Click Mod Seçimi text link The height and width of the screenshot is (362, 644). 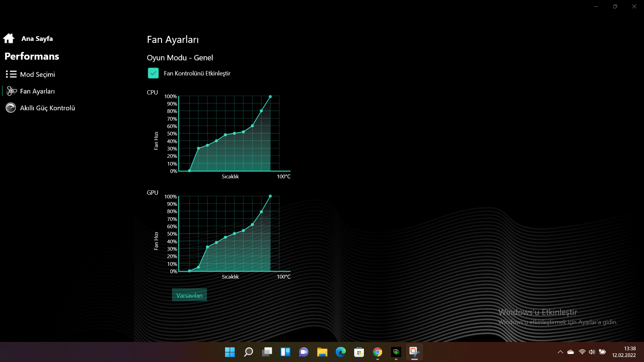(x=37, y=74)
